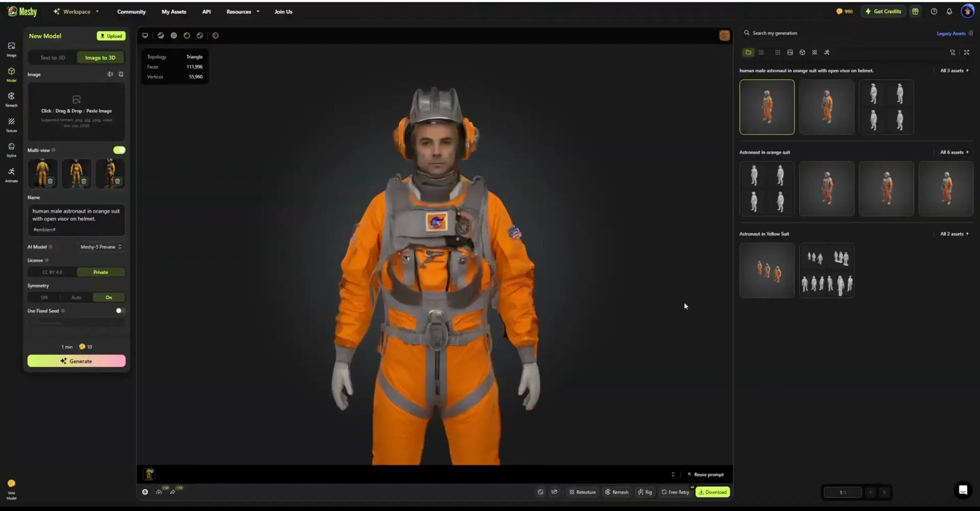Enable Use Fixed Seed
This screenshot has width=980, height=511.
[x=120, y=311]
